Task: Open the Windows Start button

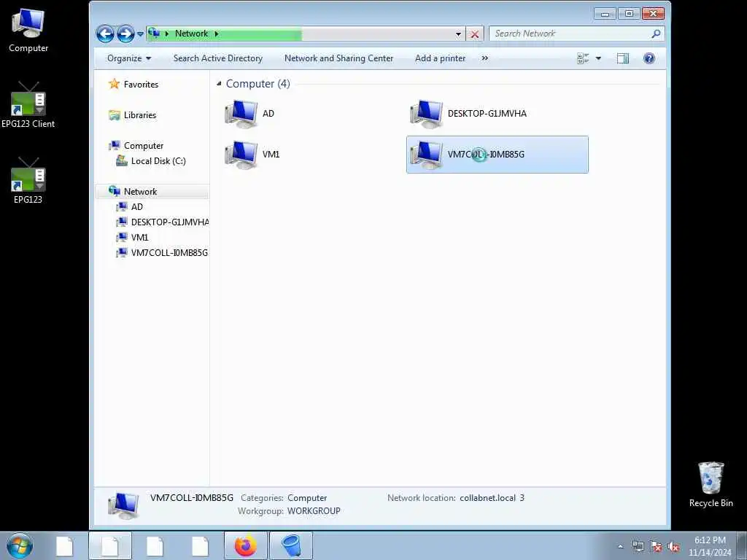Action: click(x=20, y=545)
